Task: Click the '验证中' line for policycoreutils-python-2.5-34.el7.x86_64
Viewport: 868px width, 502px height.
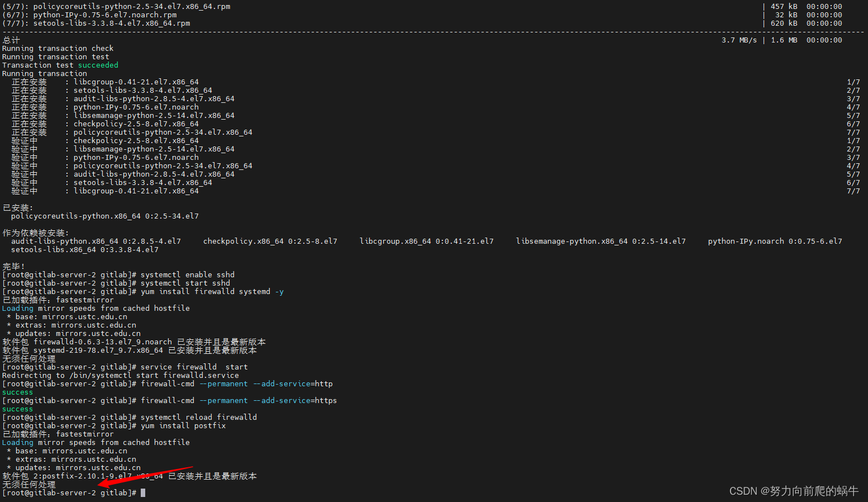Action: click(132, 166)
